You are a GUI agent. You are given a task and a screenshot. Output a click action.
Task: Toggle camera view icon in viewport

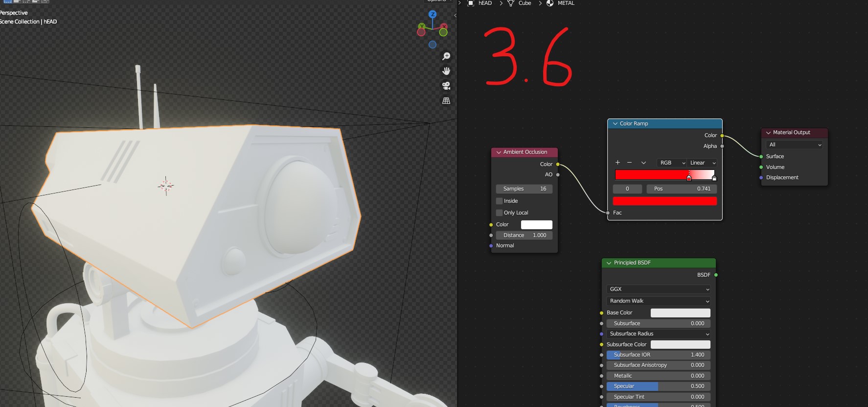[446, 86]
